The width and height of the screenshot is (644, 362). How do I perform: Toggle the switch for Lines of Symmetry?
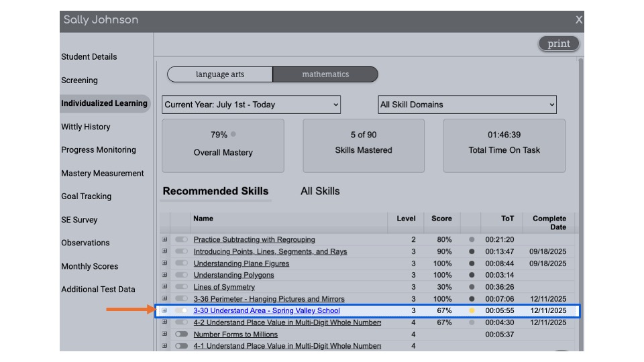[x=181, y=286]
